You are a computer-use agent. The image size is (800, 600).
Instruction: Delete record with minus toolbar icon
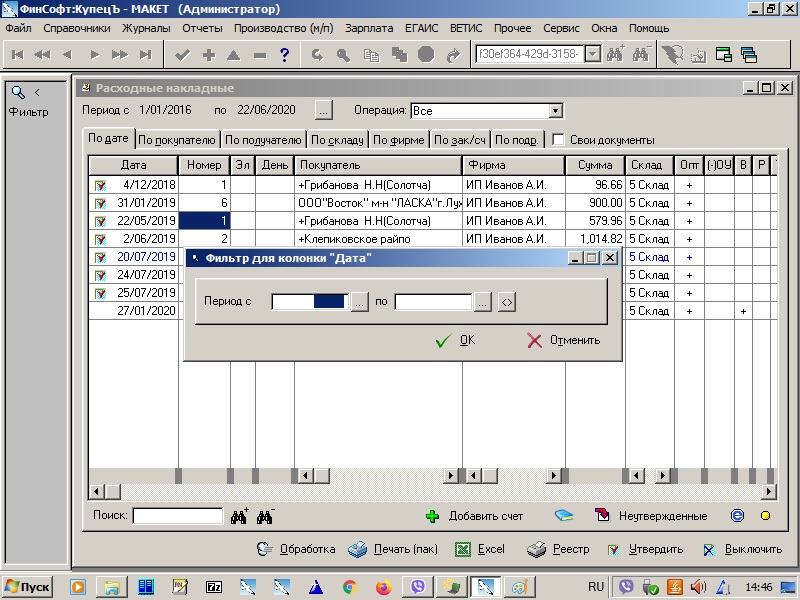click(x=260, y=55)
